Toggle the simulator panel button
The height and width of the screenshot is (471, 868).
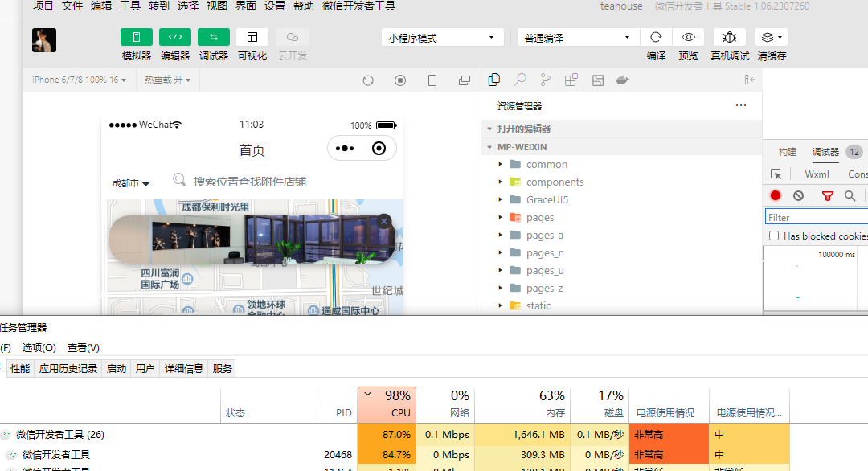tap(136, 37)
